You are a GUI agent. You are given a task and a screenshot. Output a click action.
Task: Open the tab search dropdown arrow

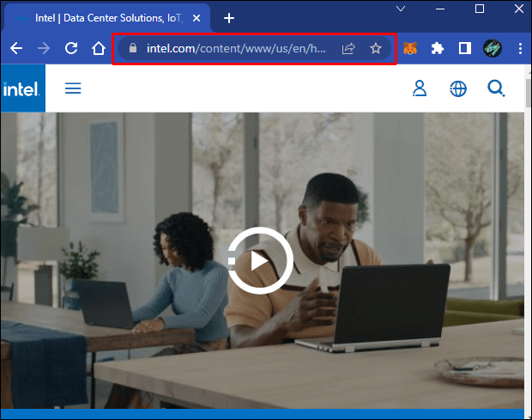401,9
